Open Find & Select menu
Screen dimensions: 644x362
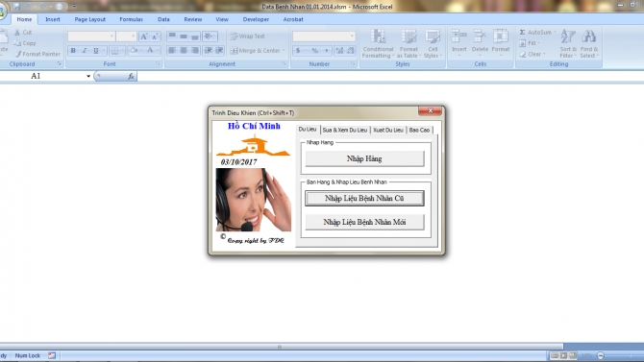click(x=589, y=43)
